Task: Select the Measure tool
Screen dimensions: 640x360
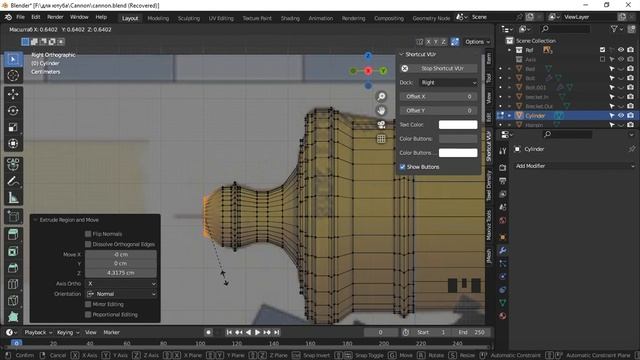Action: [13, 198]
